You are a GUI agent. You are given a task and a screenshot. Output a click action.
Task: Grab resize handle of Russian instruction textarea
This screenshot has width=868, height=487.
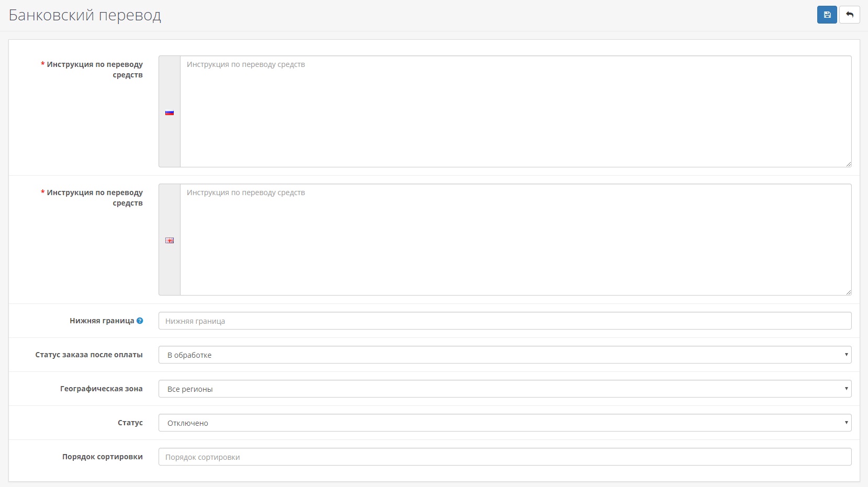pyautogui.click(x=848, y=164)
